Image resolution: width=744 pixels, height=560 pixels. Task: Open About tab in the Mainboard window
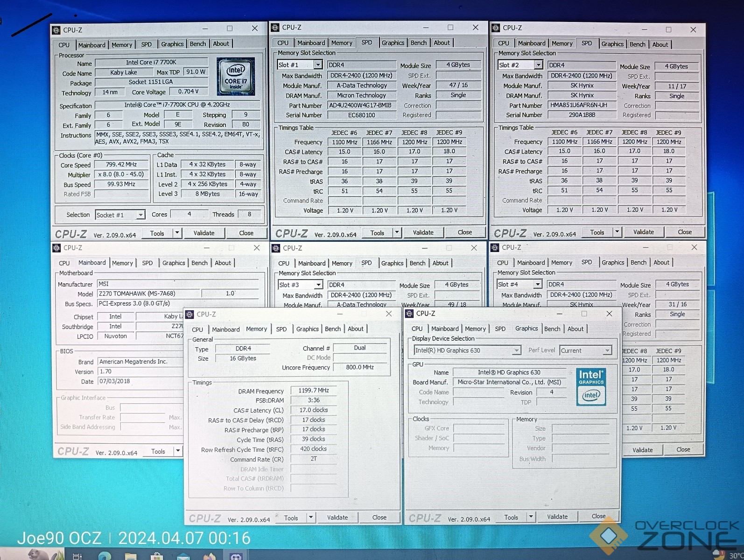[223, 263]
